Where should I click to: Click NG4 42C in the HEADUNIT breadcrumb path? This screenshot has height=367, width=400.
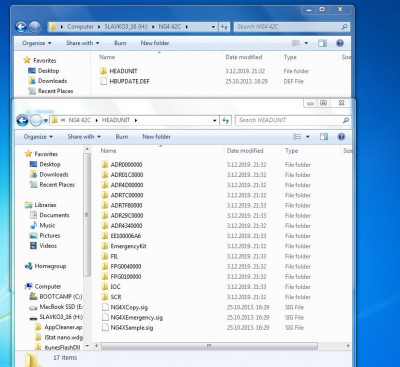point(80,120)
